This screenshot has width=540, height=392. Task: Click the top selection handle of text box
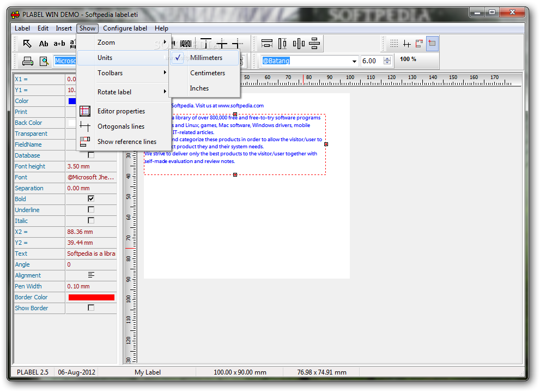point(235,114)
